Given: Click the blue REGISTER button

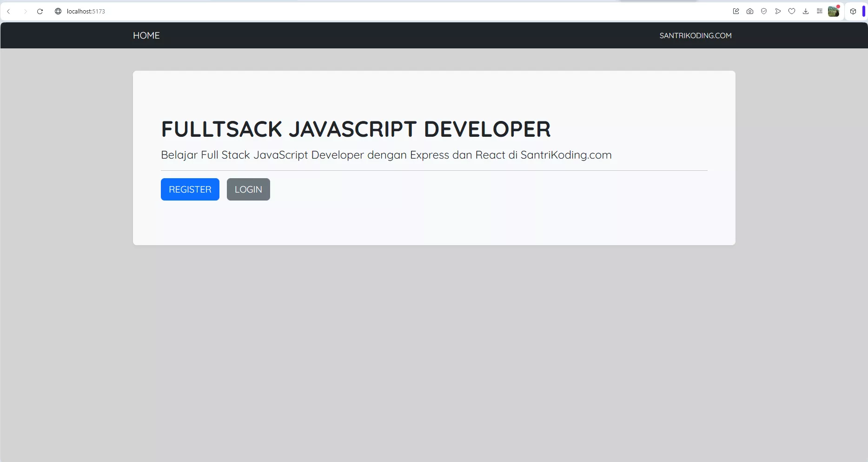Looking at the screenshot, I should click(x=190, y=189).
